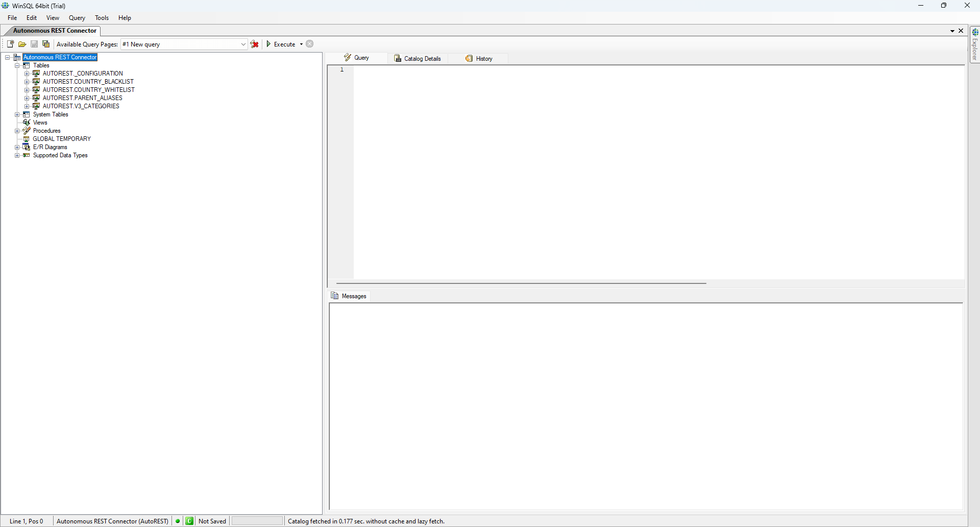Switch to the History tab
Image resolution: width=980 pixels, height=527 pixels.
[x=479, y=59]
